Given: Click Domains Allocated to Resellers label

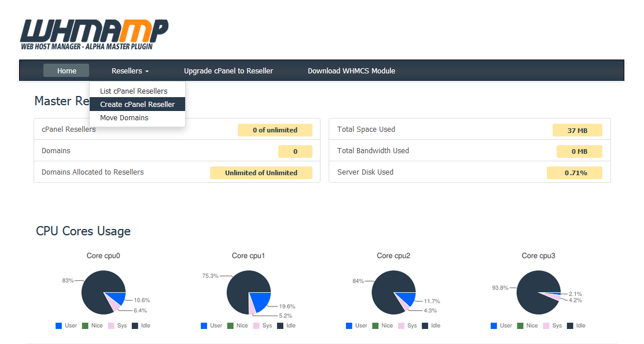Looking at the screenshot, I should (93, 172).
